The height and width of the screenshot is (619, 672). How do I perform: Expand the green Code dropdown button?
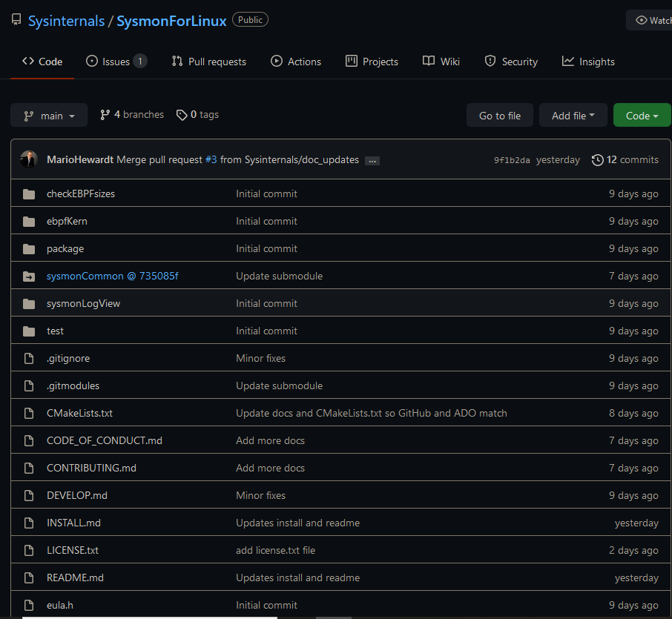point(642,116)
